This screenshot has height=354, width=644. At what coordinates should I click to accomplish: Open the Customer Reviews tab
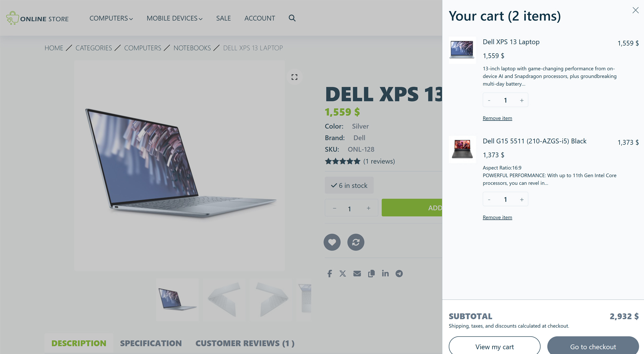(245, 343)
